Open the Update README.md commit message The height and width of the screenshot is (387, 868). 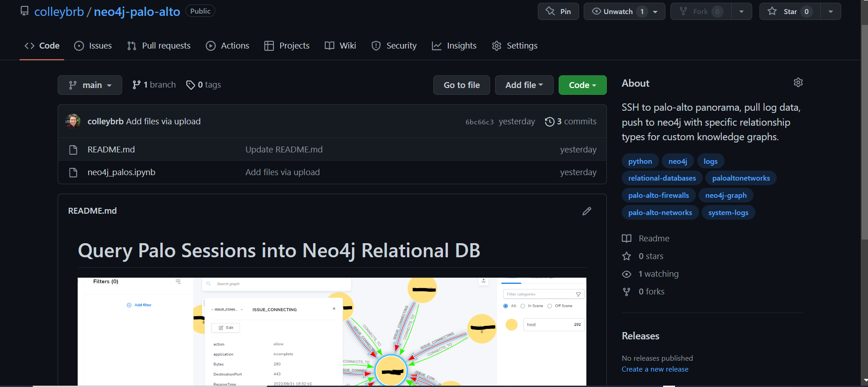[x=284, y=150]
